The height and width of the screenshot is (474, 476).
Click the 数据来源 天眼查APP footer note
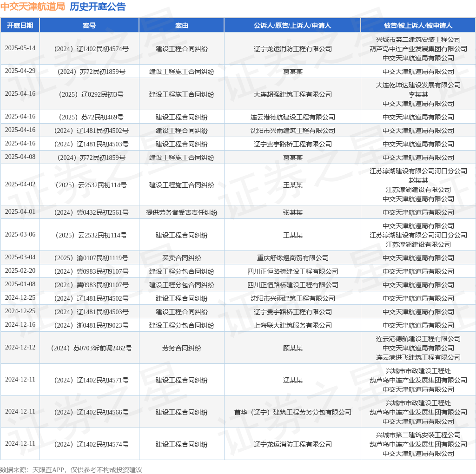coord(71,470)
